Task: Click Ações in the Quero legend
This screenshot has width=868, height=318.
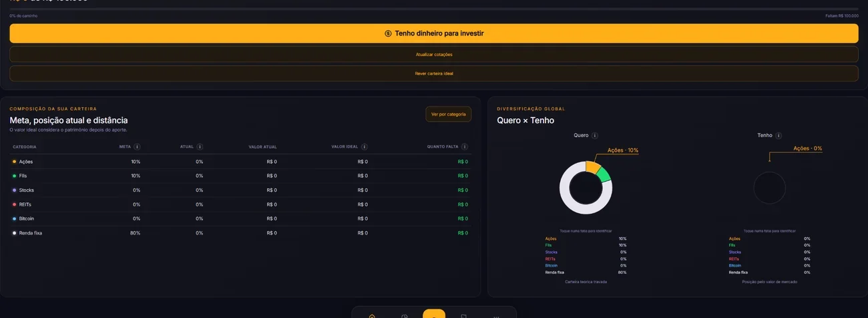Action: (551, 238)
